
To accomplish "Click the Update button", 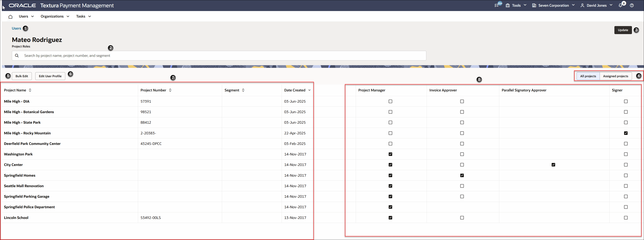I will pyautogui.click(x=623, y=30).
